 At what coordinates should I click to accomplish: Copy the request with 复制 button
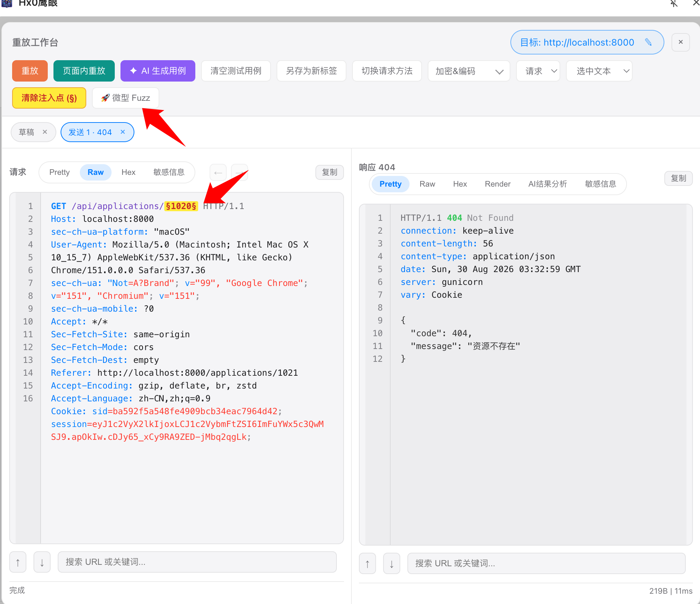tap(330, 172)
